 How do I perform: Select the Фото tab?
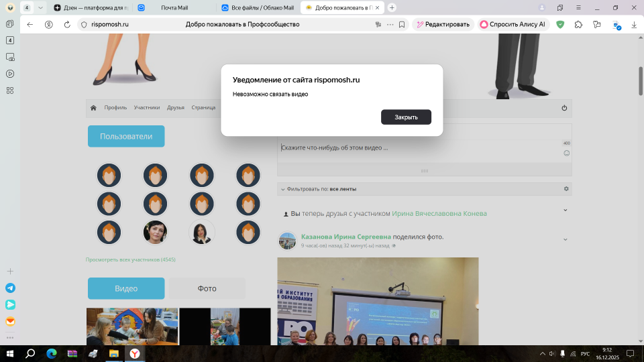tap(207, 288)
